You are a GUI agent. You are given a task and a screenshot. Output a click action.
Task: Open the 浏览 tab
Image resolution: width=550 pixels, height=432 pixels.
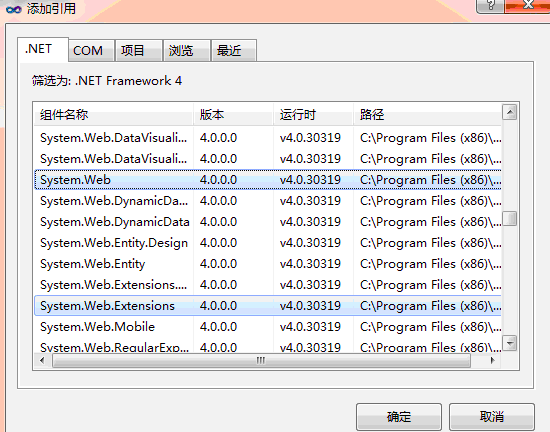(x=187, y=50)
